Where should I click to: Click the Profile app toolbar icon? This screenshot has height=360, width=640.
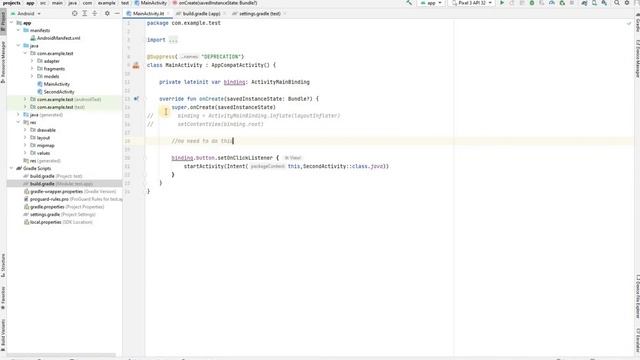pyautogui.click(x=552, y=3)
